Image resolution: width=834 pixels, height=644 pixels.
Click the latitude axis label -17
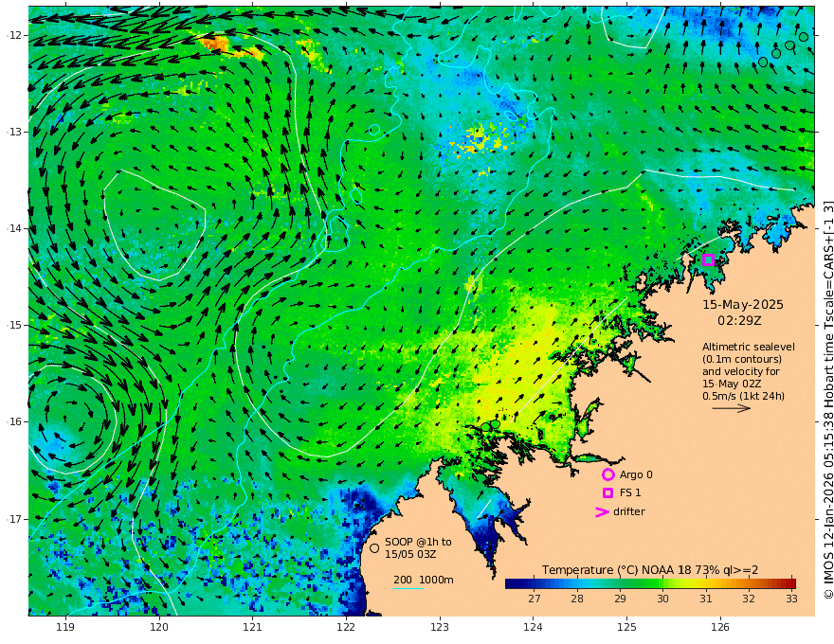pos(15,519)
